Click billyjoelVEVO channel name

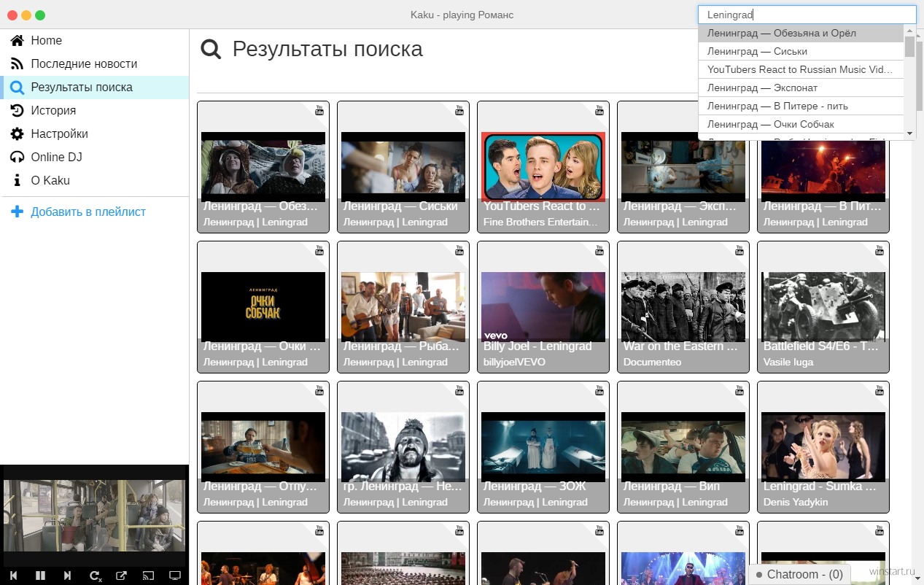click(x=514, y=363)
